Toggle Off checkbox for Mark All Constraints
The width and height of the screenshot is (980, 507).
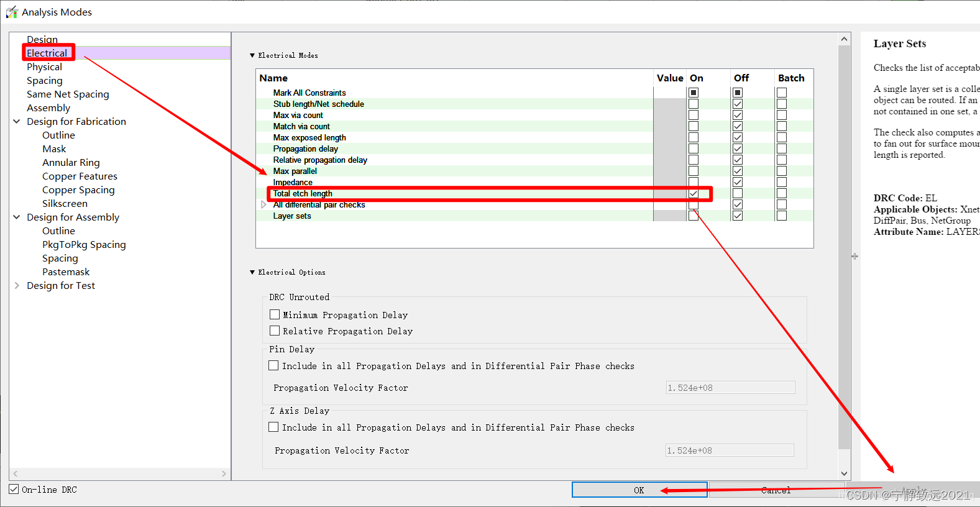point(738,93)
